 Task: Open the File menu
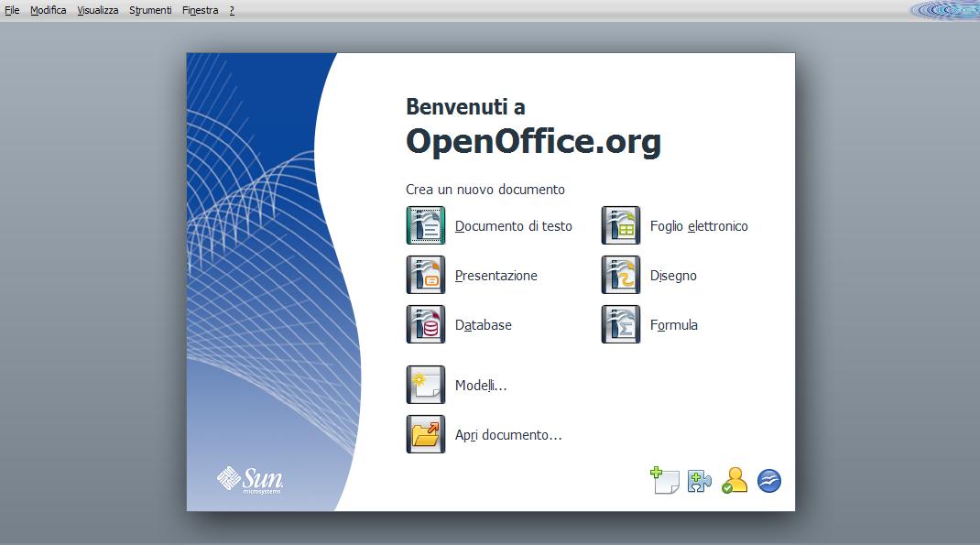click(12, 10)
